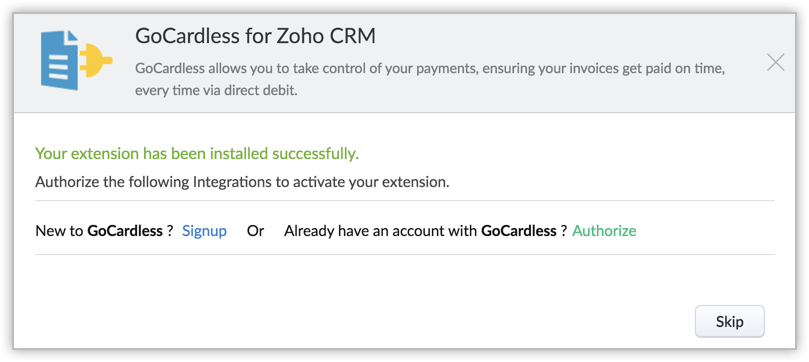This screenshot has height=362, width=809.
Task: Click the New to GoCardless question text
Action: 104,231
